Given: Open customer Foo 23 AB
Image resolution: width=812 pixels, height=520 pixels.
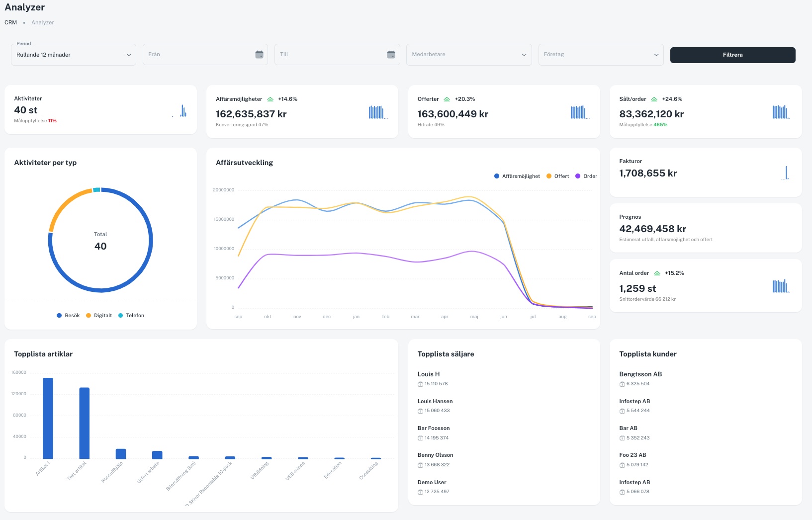Looking at the screenshot, I should 633,455.
